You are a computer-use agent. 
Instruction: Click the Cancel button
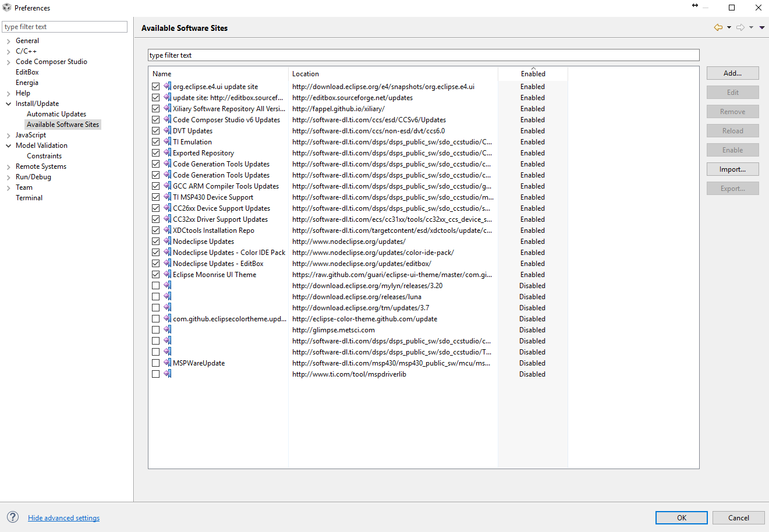[738, 517]
